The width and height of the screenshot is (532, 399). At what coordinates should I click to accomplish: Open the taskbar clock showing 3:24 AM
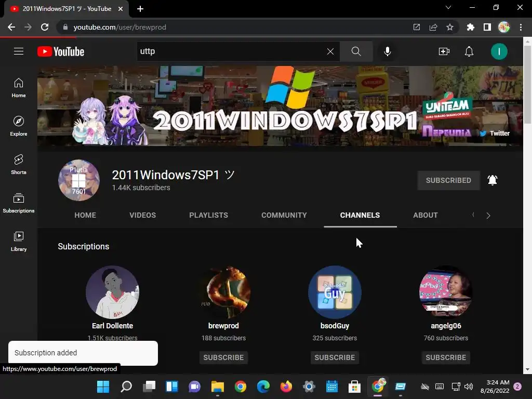(495, 387)
